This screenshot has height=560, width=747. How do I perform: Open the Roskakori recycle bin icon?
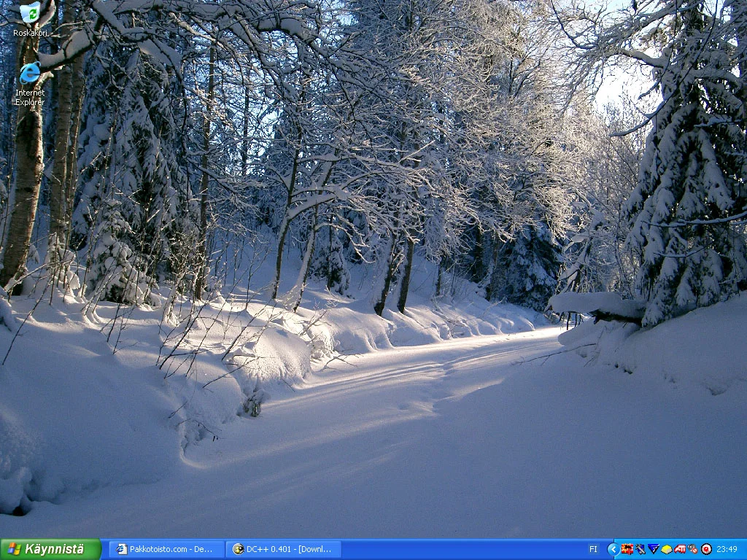[30, 12]
